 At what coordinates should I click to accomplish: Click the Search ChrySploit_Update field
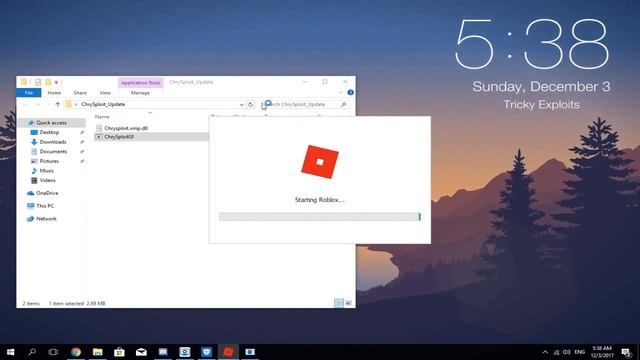coord(305,104)
